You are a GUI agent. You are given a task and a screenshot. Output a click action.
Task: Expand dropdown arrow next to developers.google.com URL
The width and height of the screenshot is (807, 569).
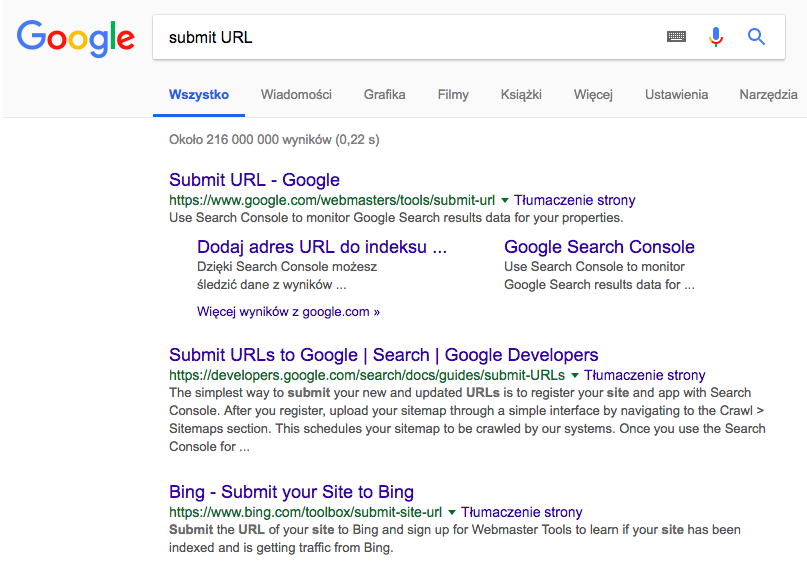click(x=575, y=375)
